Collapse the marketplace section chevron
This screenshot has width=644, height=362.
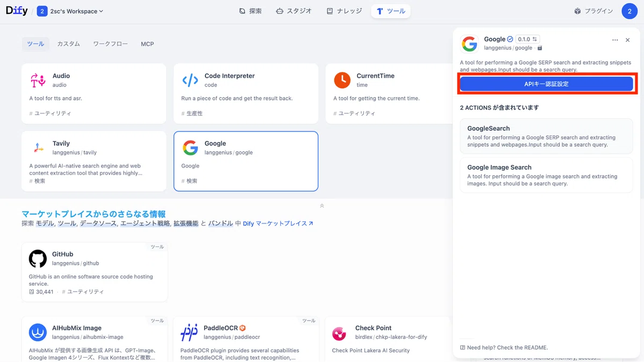(x=321, y=206)
